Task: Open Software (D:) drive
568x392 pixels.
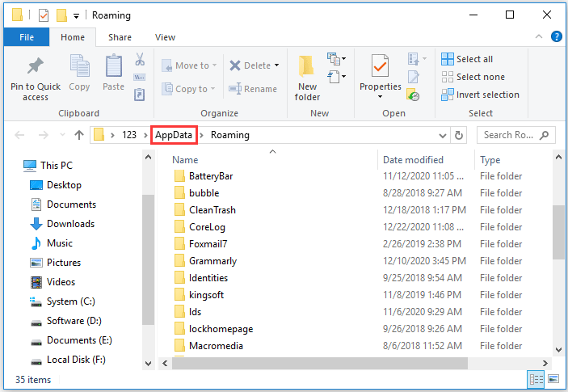Action: coord(65,321)
